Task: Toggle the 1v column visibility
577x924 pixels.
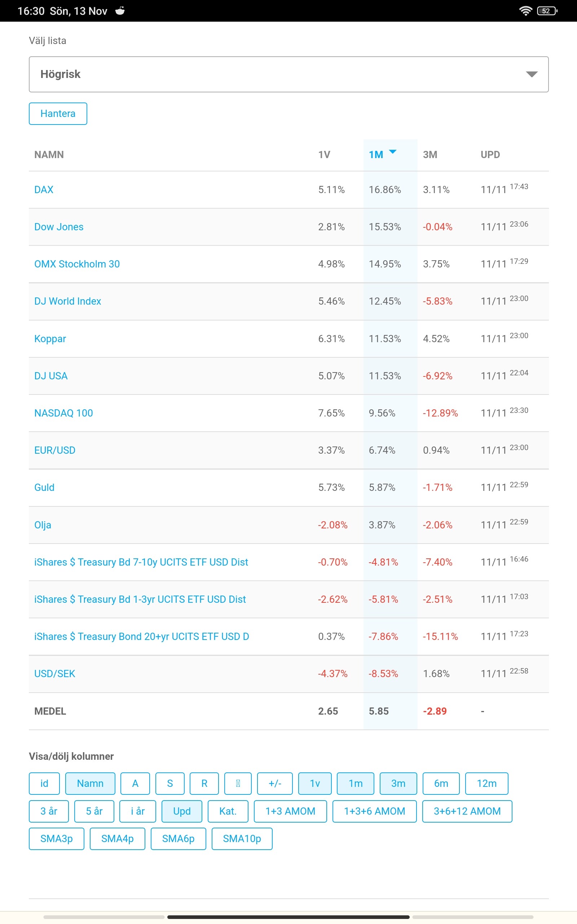Action: [315, 784]
